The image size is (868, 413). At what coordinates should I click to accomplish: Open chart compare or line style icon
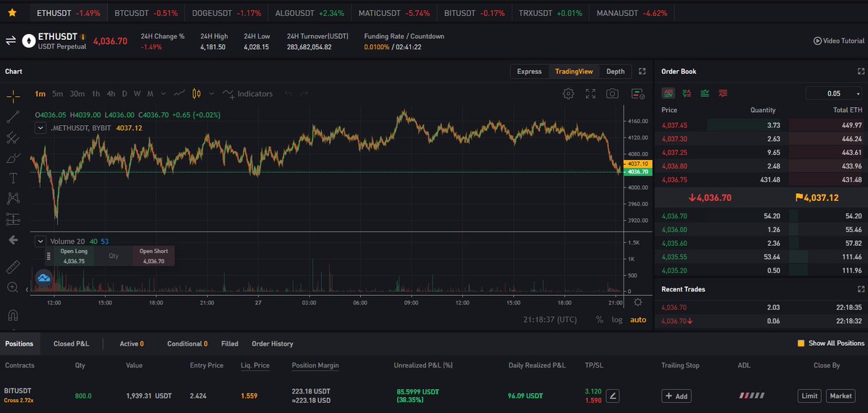[179, 93]
